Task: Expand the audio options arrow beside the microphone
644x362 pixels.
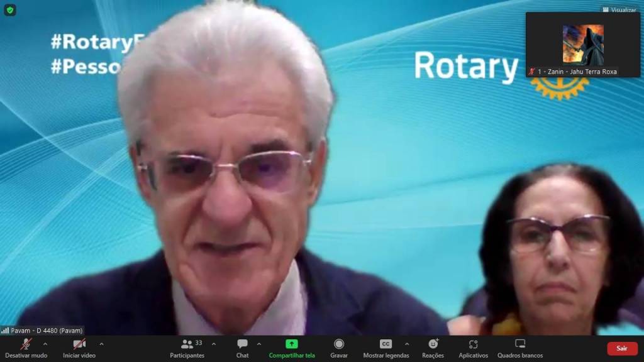Action: click(45, 344)
